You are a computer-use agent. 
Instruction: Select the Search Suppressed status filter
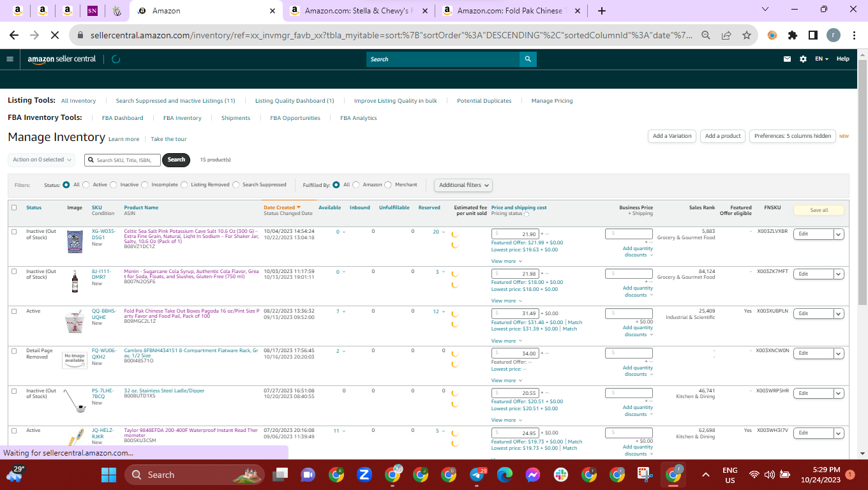click(x=236, y=185)
